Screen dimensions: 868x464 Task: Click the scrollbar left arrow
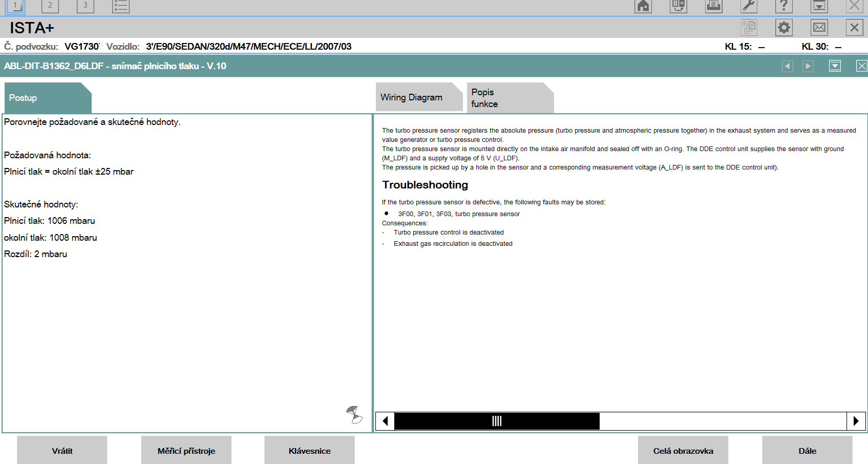385,421
